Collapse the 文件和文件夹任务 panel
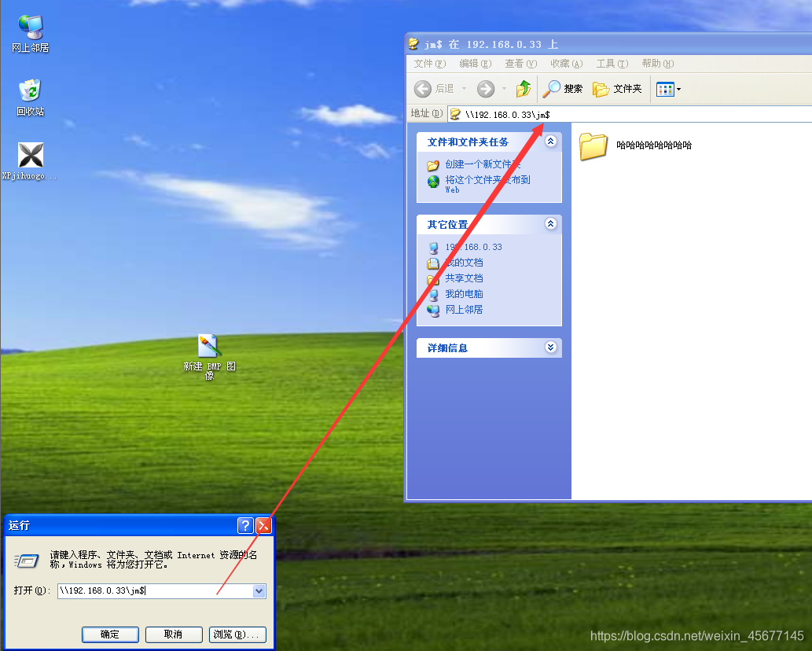Screen dimensions: 812x651 pos(550,142)
